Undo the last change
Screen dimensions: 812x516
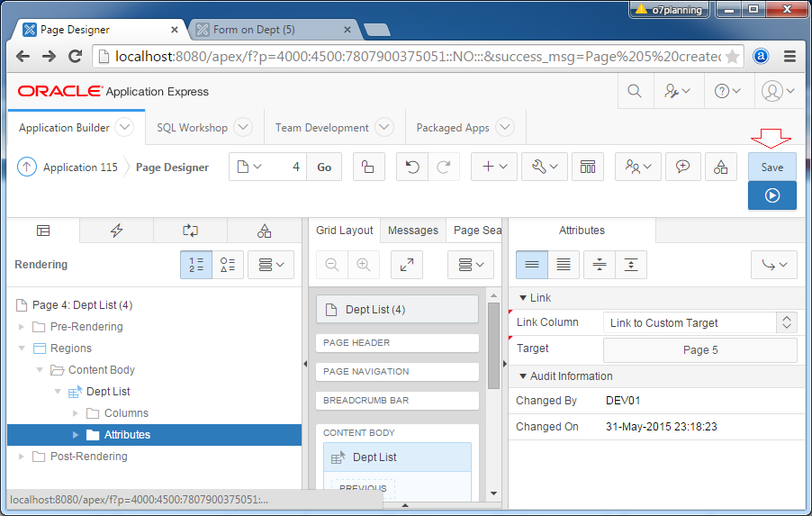coord(412,167)
